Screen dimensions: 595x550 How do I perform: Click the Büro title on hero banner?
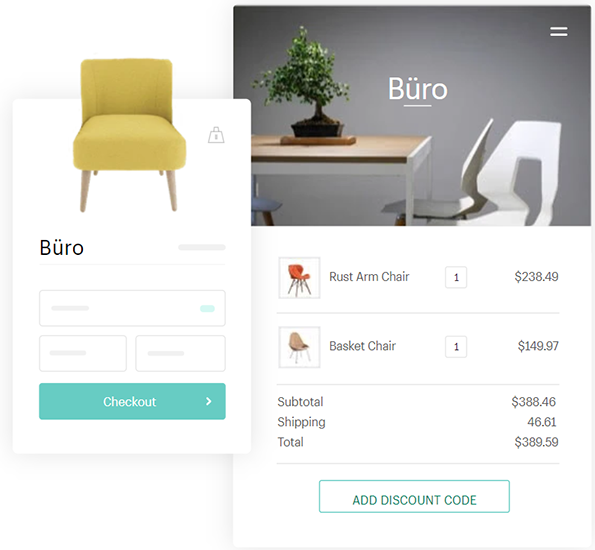[x=417, y=89]
